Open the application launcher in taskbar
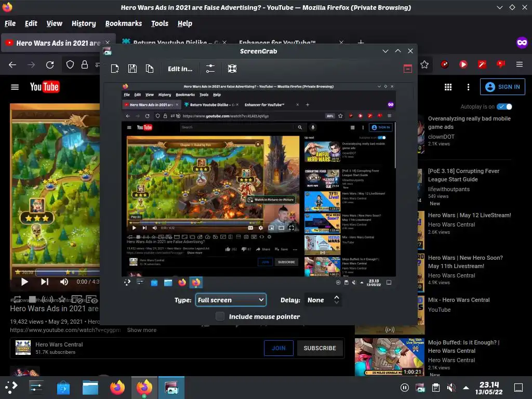This screenshot has height=399, width=532. pyautogui.click(x=11, y=388)
